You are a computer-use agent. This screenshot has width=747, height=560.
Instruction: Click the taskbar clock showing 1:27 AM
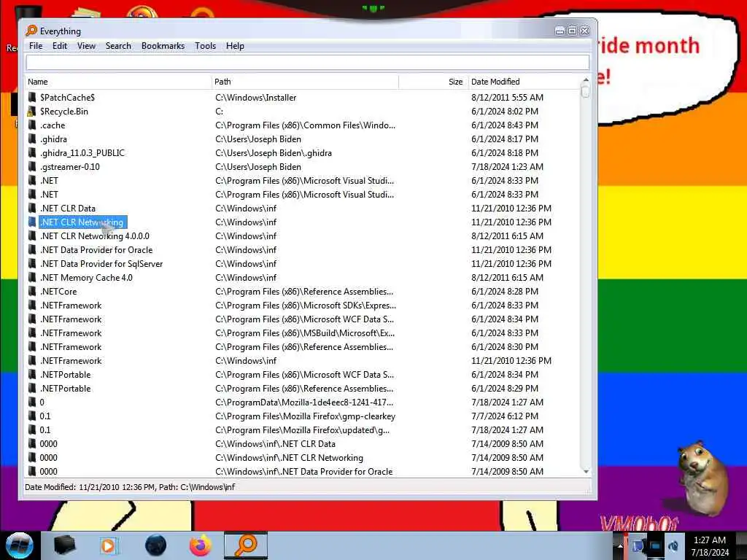coord(710,545)
